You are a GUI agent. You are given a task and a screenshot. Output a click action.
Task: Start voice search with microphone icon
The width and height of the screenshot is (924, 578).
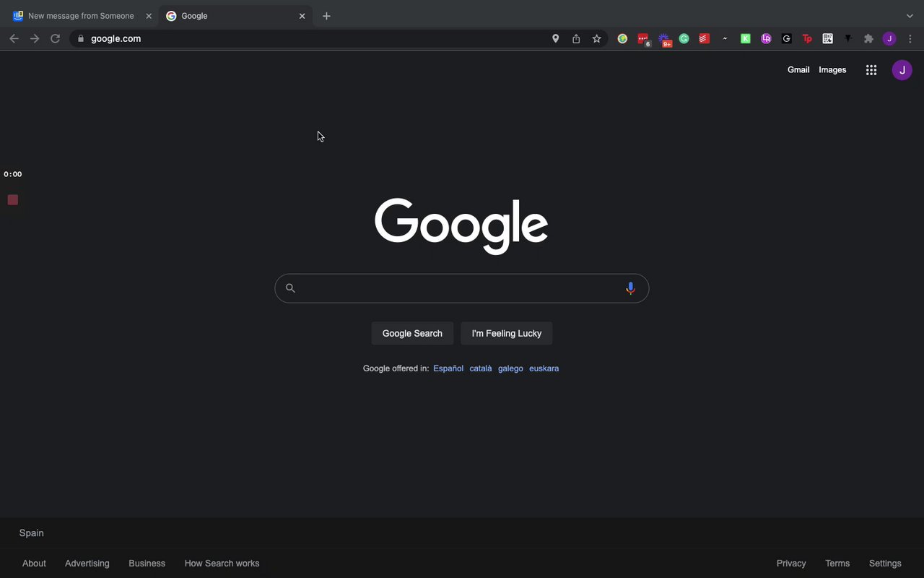tap(630, 288)
